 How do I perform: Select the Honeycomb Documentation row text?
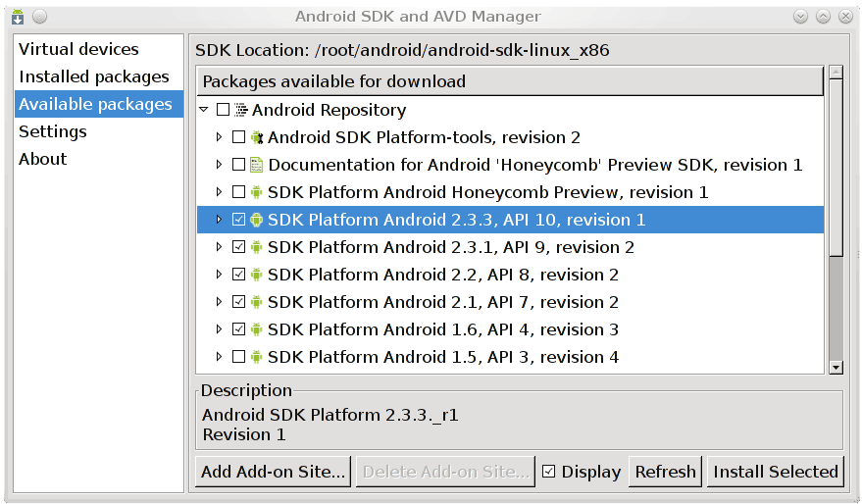point(534,165)
